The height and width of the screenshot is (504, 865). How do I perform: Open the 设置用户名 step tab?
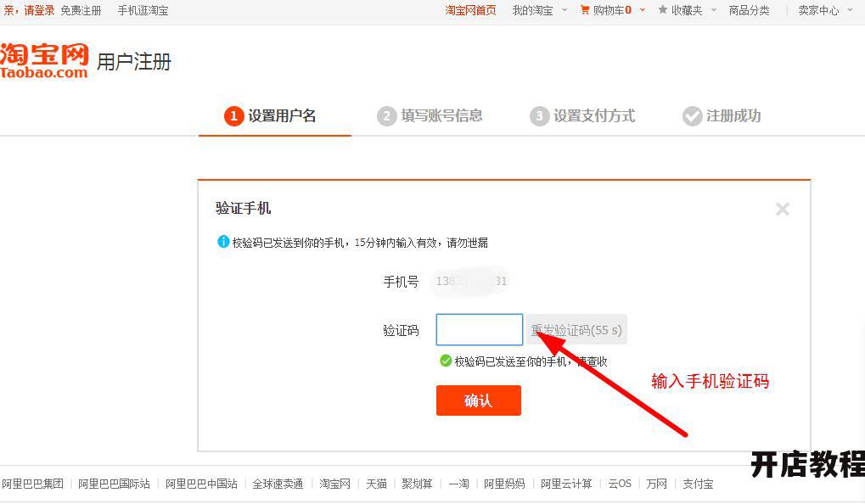(x=275, y=115)
